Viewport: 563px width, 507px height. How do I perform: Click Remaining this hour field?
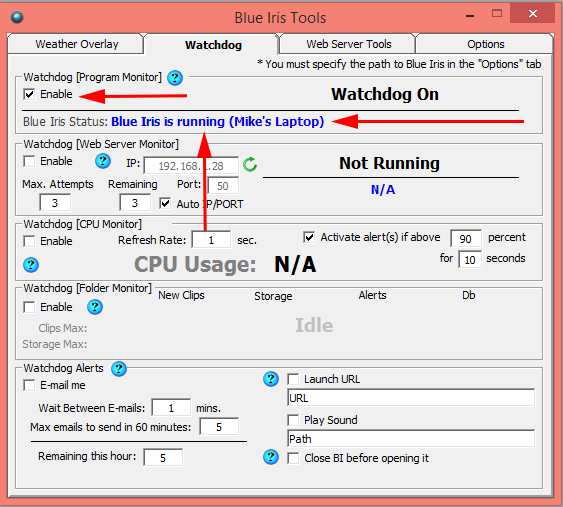click(x=163, y=458)
